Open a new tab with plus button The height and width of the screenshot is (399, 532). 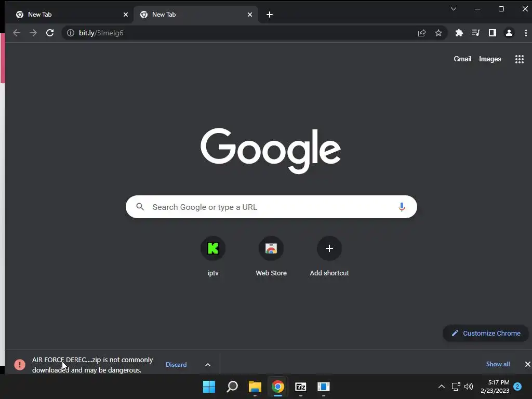click(x=270, y=15)
